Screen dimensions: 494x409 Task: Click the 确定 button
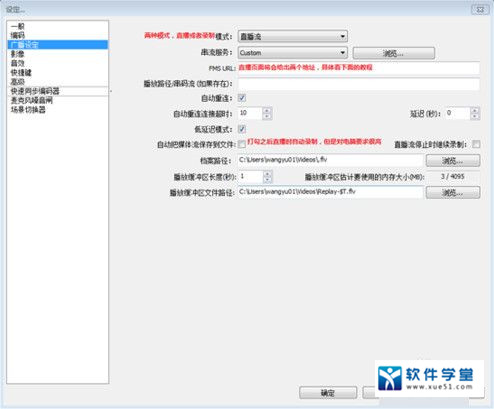point(328,393)
